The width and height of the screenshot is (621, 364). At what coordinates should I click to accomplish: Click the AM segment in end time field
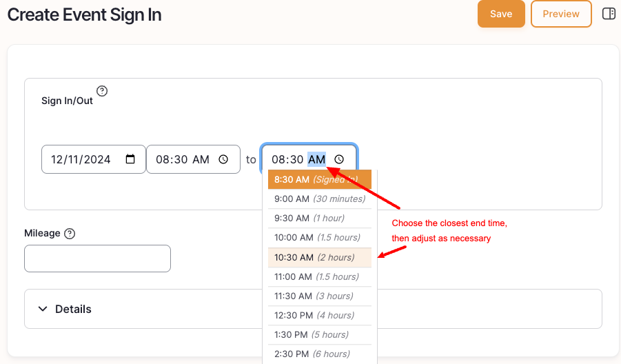point(317,159)
